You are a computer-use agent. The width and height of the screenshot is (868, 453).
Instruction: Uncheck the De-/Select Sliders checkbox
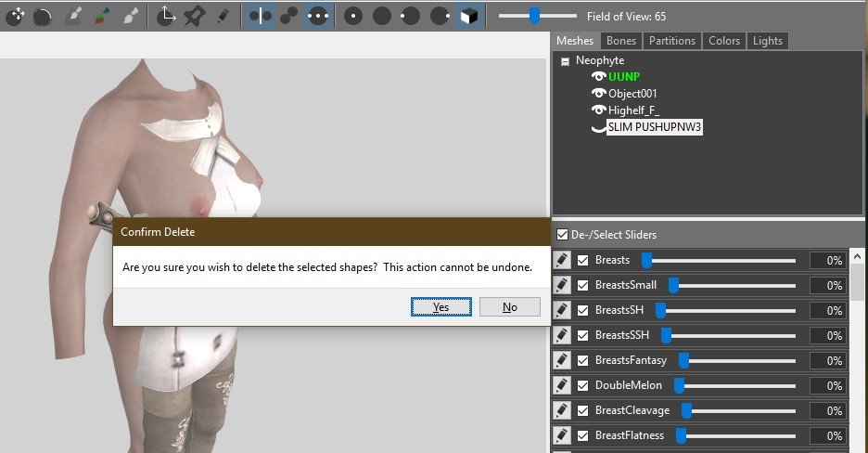click(563, 235)
